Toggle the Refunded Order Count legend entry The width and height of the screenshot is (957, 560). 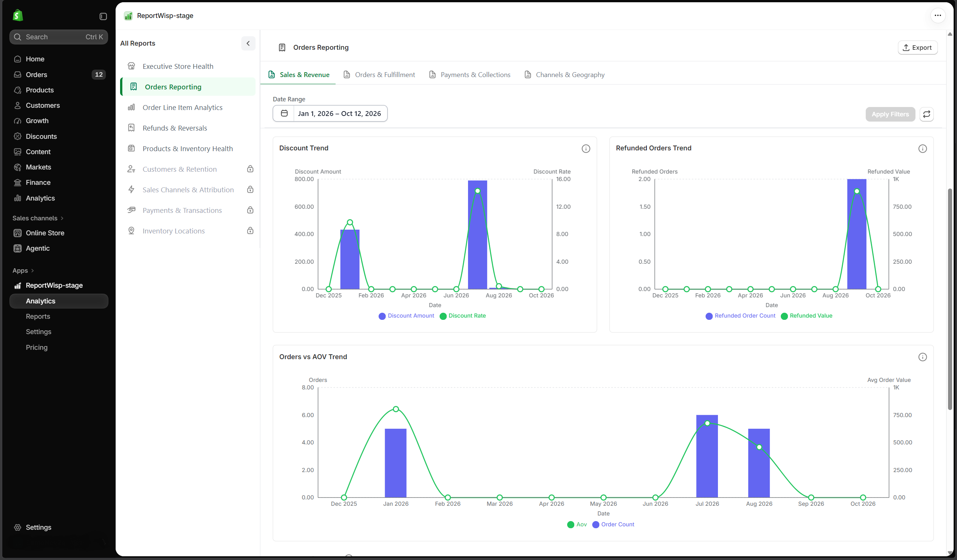point(740,315)
